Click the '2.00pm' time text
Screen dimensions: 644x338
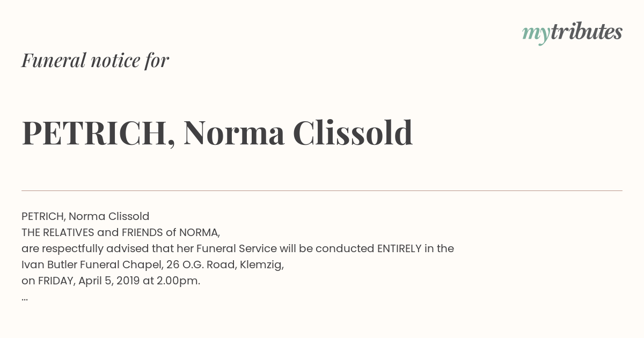[178, 281]
